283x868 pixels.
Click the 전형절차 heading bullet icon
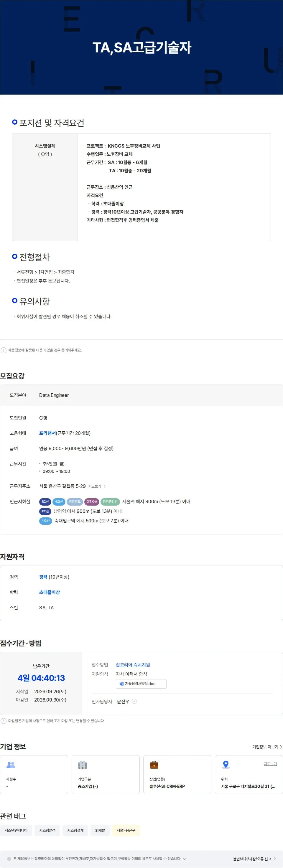point(14,256)
